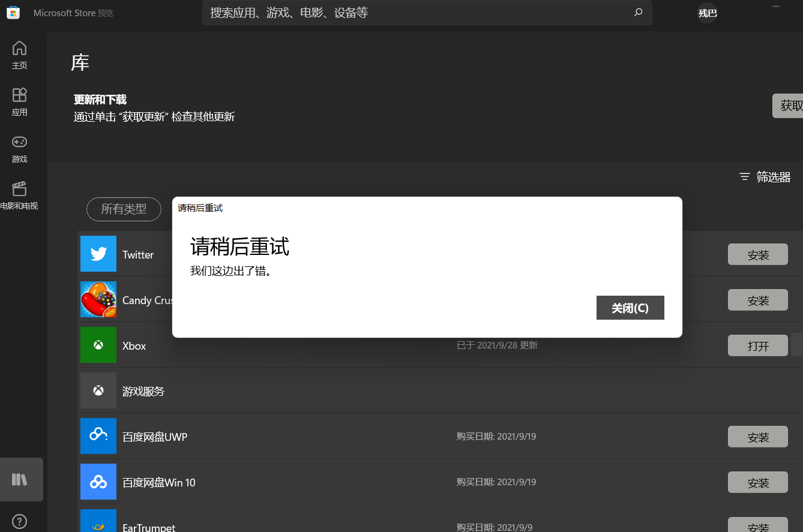Select the 百度网盘UWP row title

click(155, 437)
